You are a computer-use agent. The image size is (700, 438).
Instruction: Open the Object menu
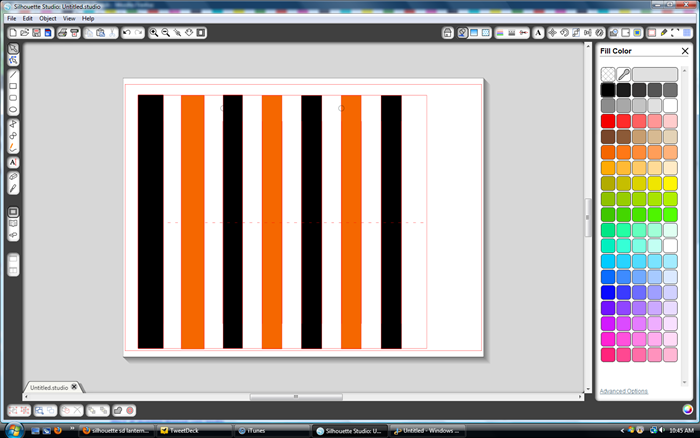tap(48, 18)
